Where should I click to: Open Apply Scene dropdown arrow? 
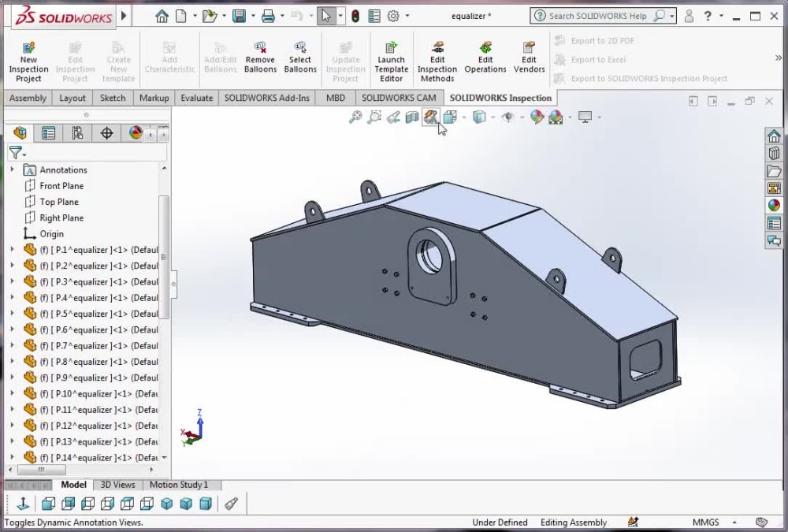point(570,117)
